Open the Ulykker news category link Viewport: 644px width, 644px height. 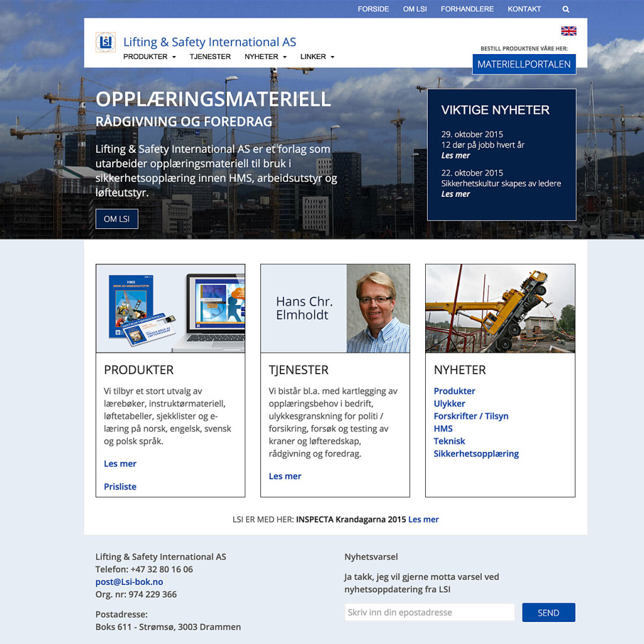click(450, 404)
